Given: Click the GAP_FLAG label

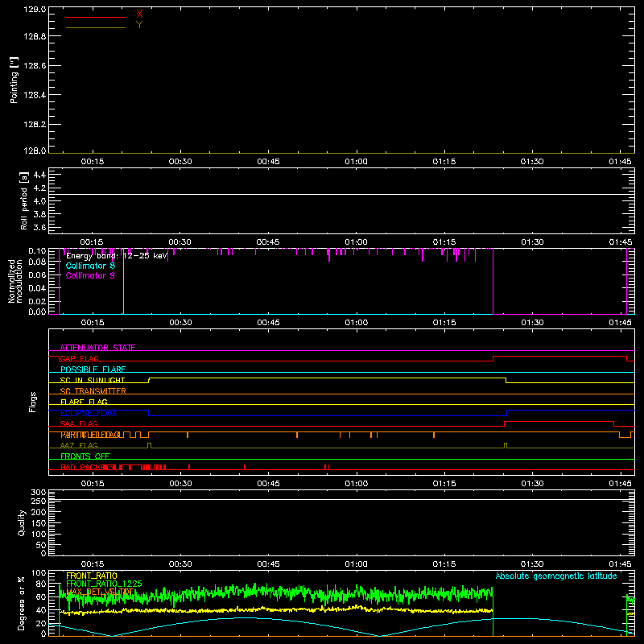Looking at the screenshot, I should (x=79, y=358).
